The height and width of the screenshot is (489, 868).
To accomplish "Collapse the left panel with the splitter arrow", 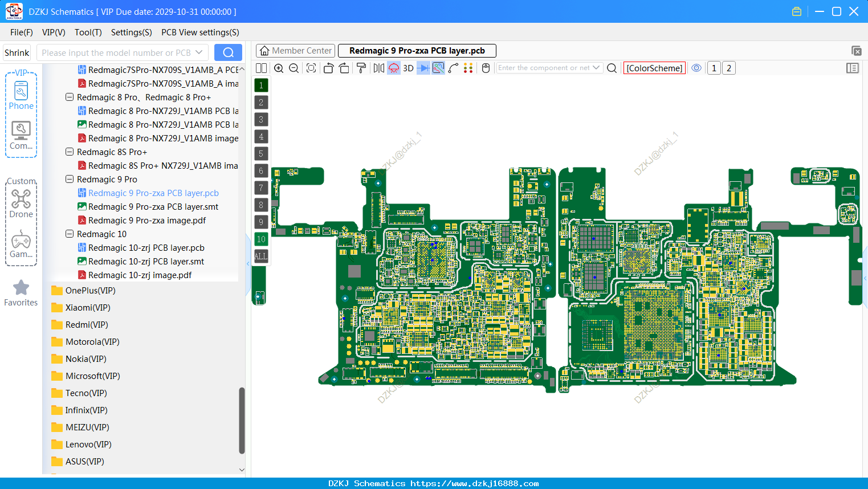I will point(248,263).
